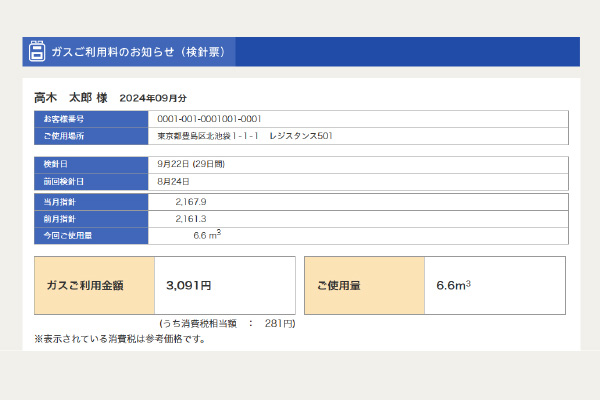Click the ご使用量 summary label
This screenshot has height=400, width=600.
(x=365, y=286)
